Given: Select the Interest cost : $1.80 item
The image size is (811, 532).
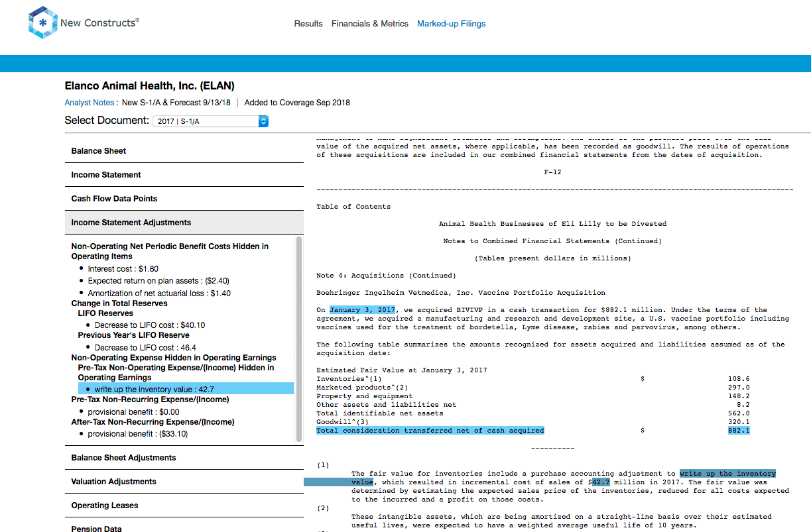Looking at the screenshot, I should point(123,269).
